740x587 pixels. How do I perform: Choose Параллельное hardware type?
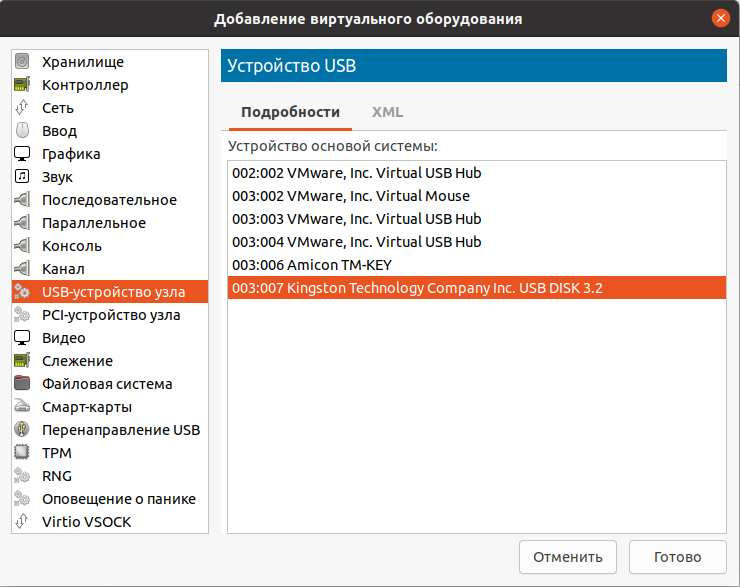pyautogui.click(x=110, y=222)
